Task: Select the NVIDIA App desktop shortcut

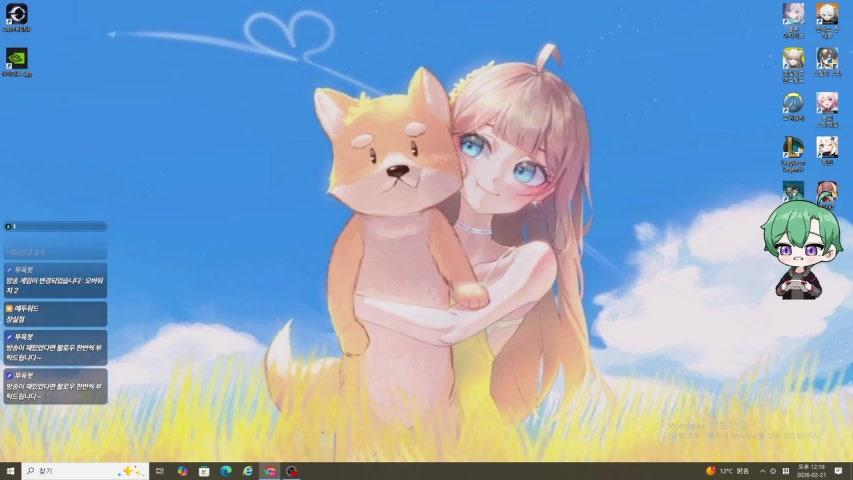Action: (17, 62)
